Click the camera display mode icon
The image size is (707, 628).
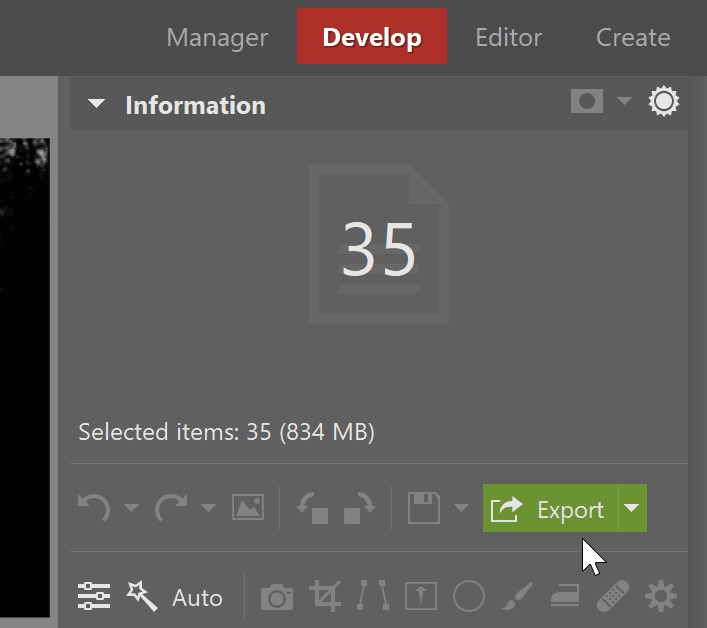[x=587, y=101]
